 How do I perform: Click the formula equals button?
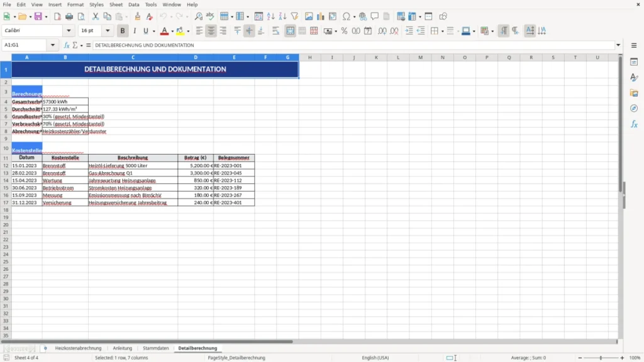point(88,45)
